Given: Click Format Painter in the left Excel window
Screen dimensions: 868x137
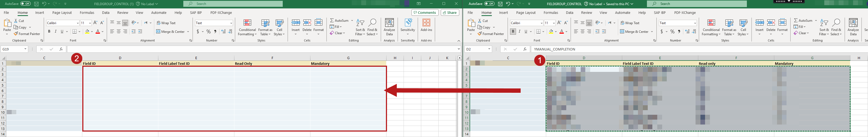Looking at the screenshot, I should pos(27,34).
